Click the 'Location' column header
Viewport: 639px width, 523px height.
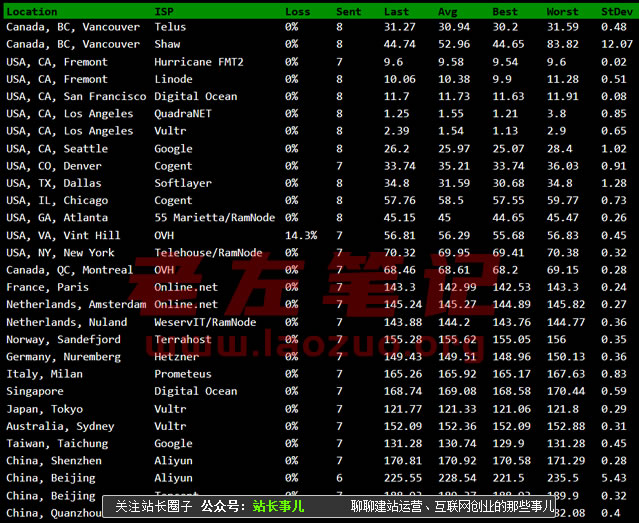(32, 12)
